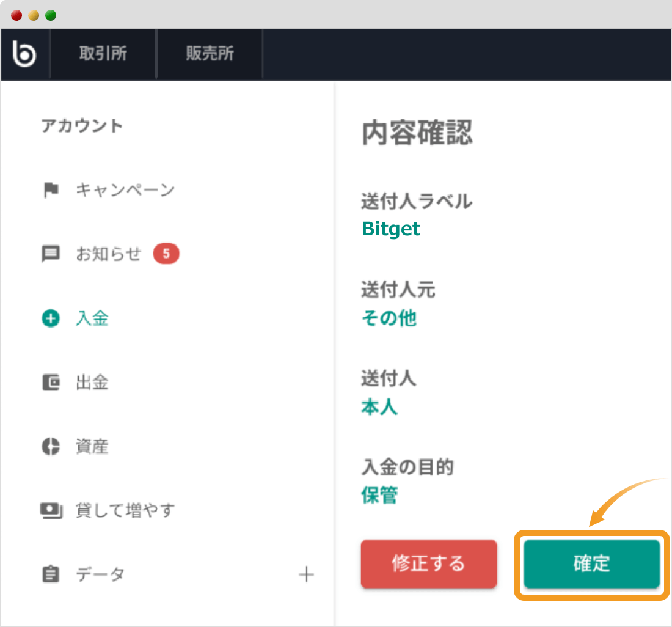Click the banknote icon next to 貸して増やす
Screen dimensions: 672x627
pos(51,511)
